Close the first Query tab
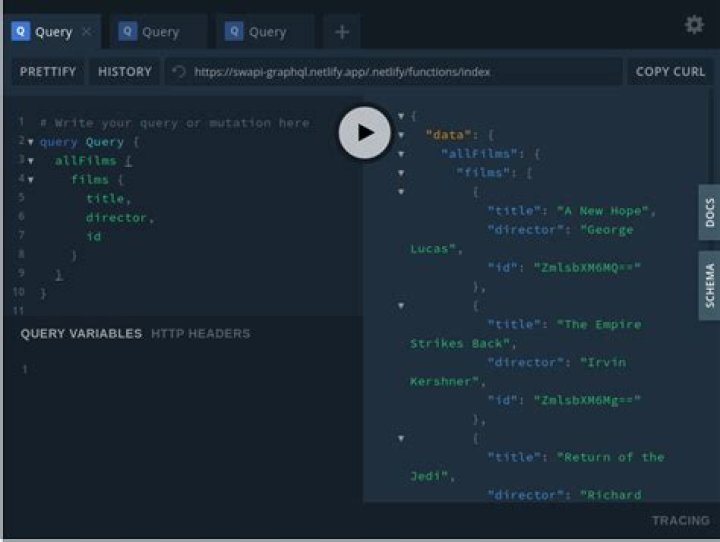Viewport: 720px width, 542px height. [x=86, y=32]
